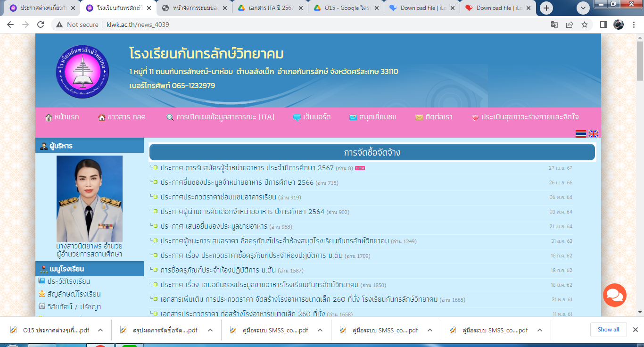Click the Google Translate icon in address bar
Image resolution: width=644 pixels, height=347 pixels.
coord(554,25)
